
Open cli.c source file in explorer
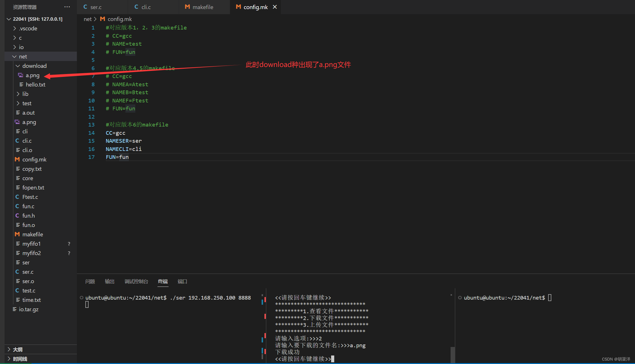(x=27, y=141)
